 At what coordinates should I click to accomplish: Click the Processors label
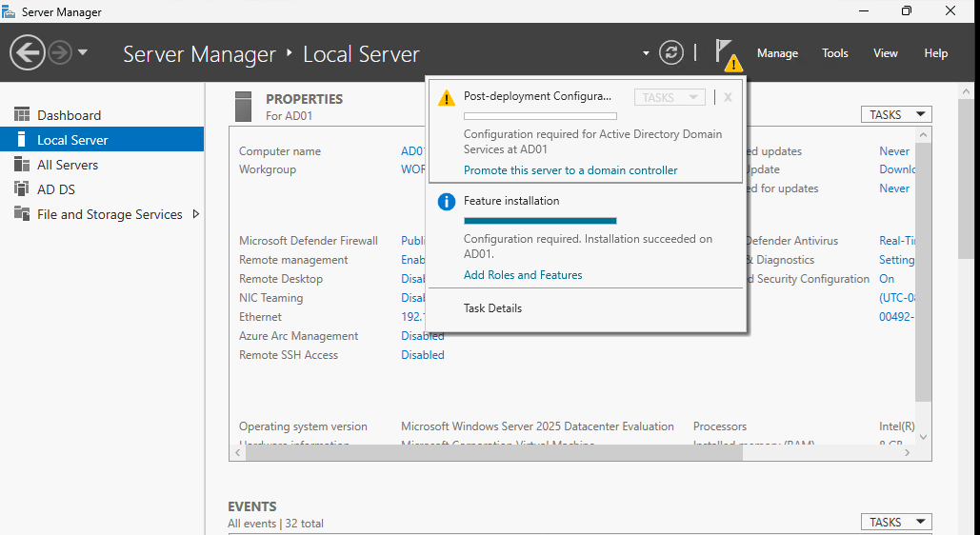pyautogui.click(x=720, y=426)
